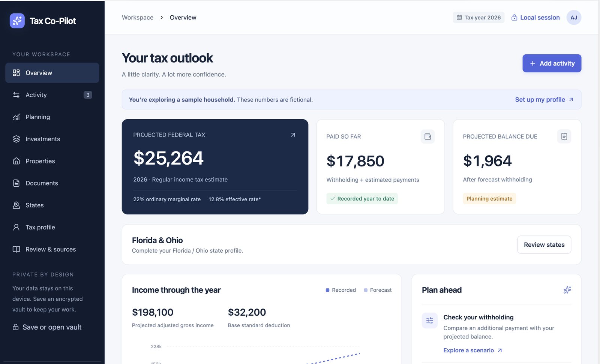Viewport: 600px width, 364px height.
Task: Open the Overview menu item
Action: [x=52, y=73]
